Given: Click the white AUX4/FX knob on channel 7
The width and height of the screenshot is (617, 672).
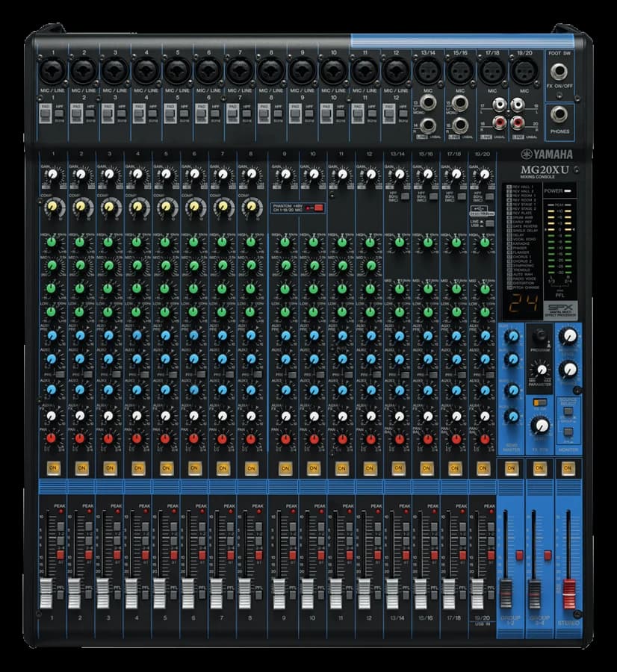Looking at the screenshot, I should tap(222, 416).
